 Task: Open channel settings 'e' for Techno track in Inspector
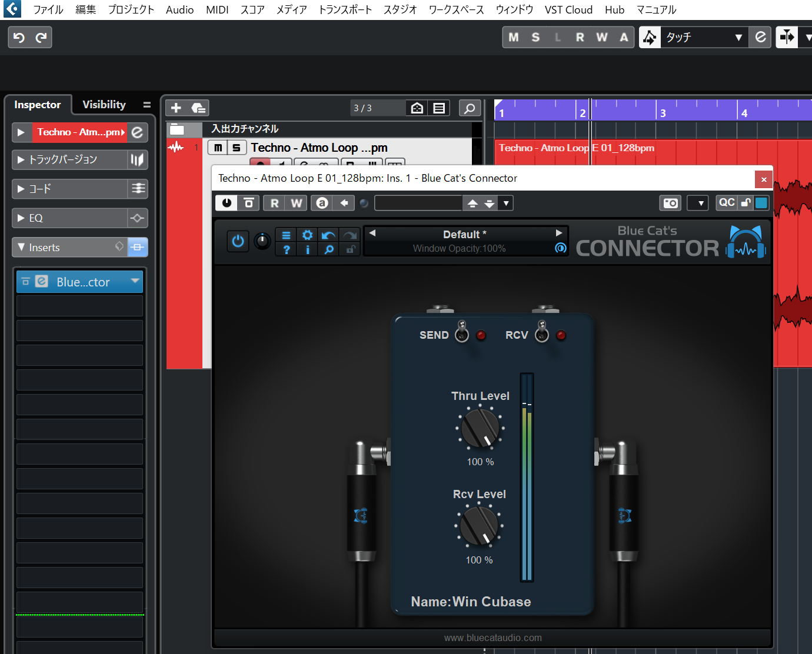point(137,132)
